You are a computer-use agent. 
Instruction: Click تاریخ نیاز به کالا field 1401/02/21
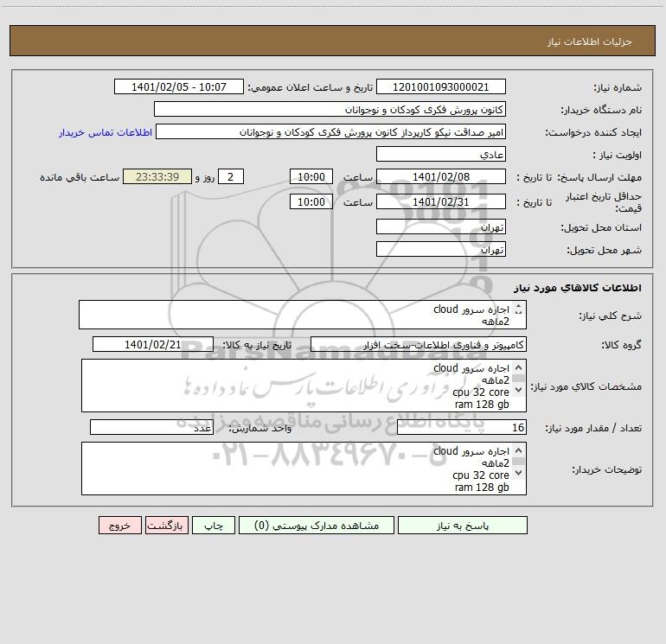click(153, 344)
